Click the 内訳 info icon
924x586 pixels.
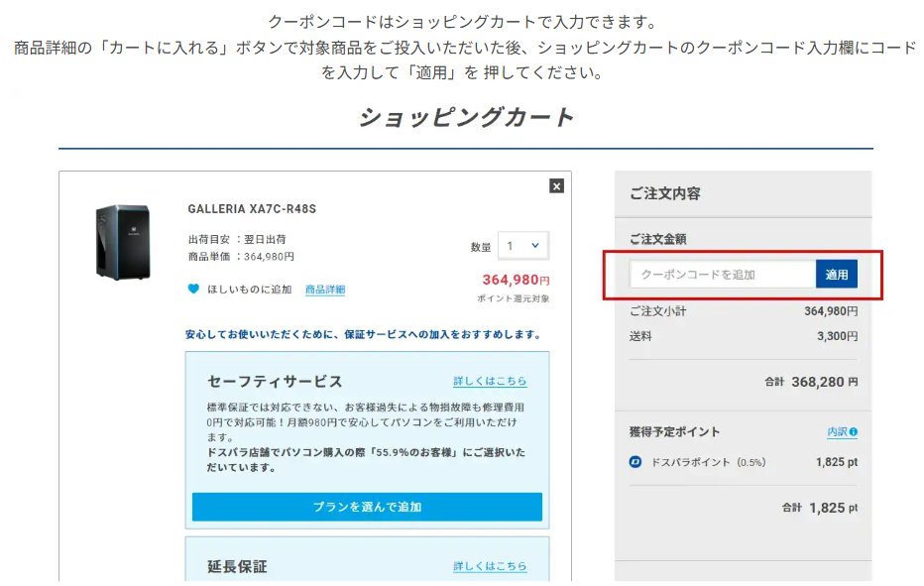click(854, 431)
